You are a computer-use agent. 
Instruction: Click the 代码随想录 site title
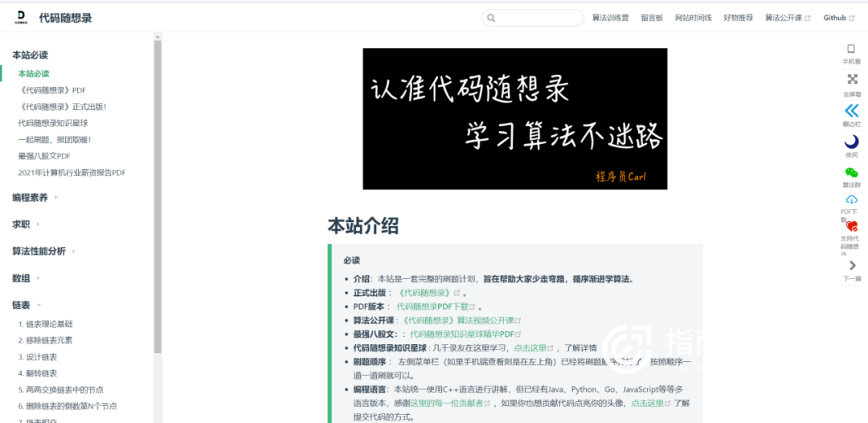tap(65, 18)
